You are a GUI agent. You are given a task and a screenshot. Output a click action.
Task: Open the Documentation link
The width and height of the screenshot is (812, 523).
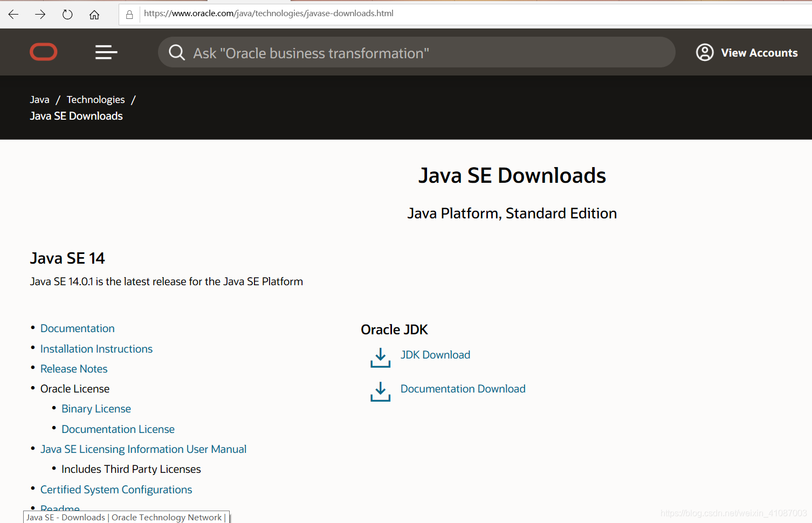coord(78,328)
